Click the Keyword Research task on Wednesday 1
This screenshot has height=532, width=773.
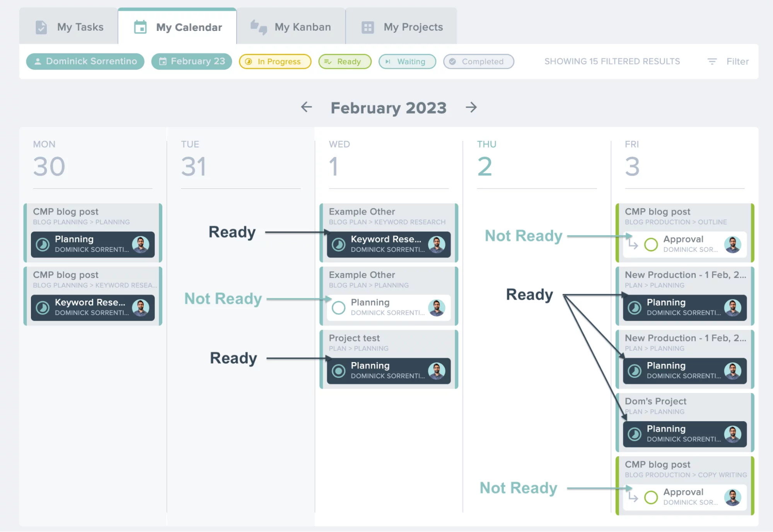coord(388,243)
